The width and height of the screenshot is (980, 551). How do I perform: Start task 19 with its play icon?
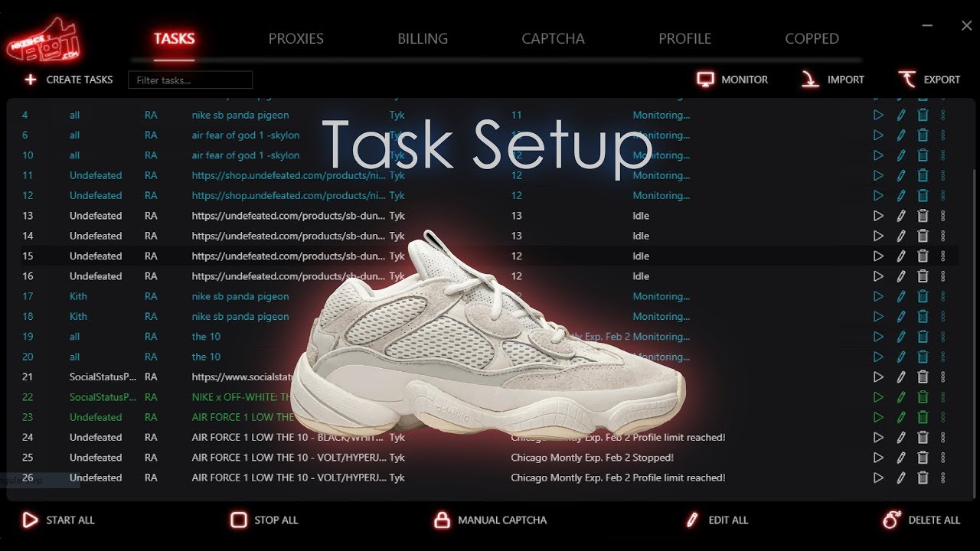[x=878, y=337]
